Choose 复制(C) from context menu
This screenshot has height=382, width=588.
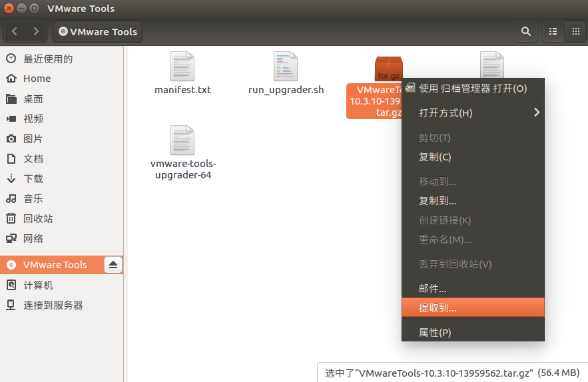pyautogui.click(x=473, y=157)
